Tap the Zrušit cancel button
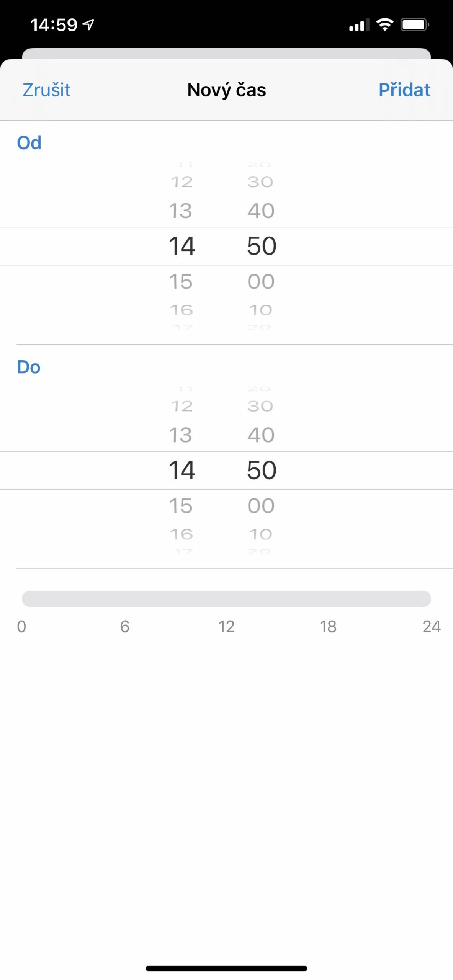The height and width of the screenshot is (980, 453). (46, 90)
